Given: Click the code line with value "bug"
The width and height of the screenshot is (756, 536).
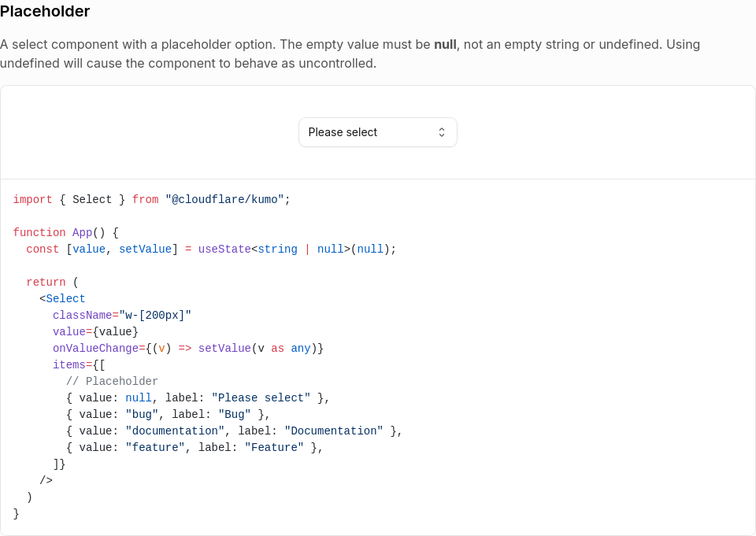Looking at the screenshot, I should click(x=168, y=415).
